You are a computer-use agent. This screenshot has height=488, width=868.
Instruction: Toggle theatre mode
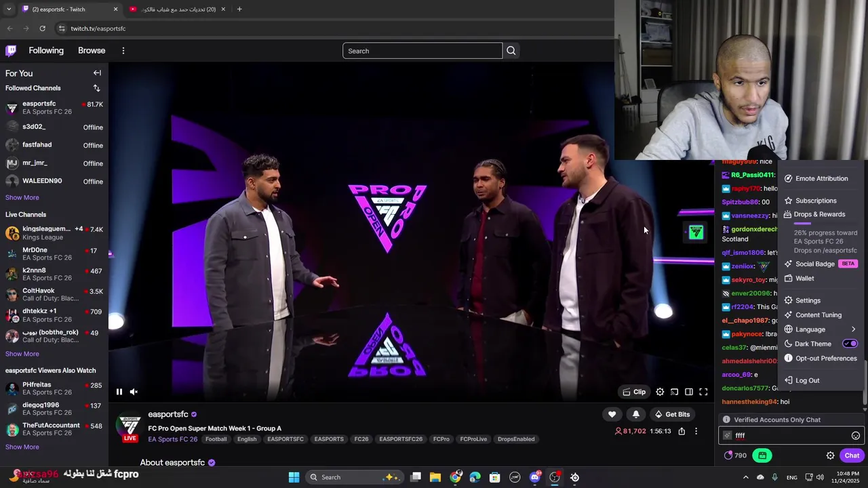[x=689, y=392]
